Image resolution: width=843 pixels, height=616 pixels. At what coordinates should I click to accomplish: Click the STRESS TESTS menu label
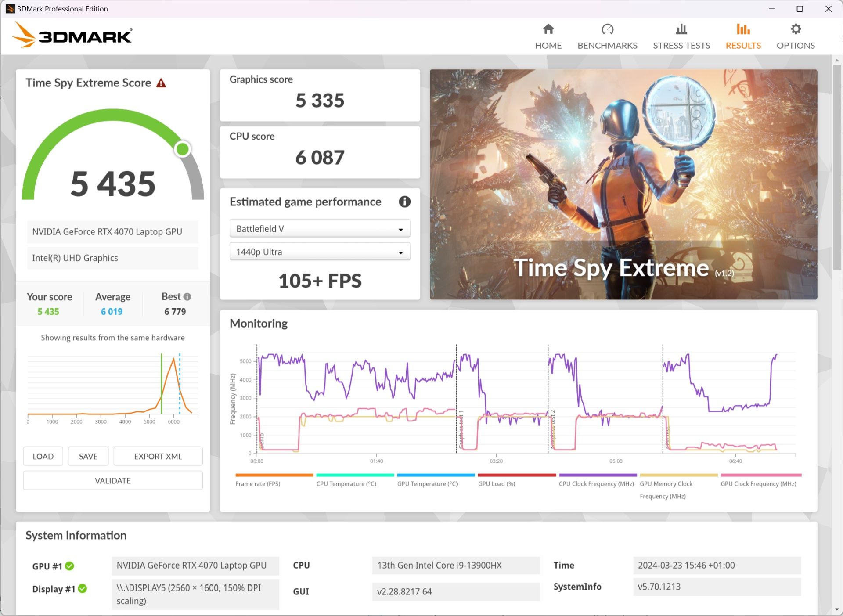(681, 46)
